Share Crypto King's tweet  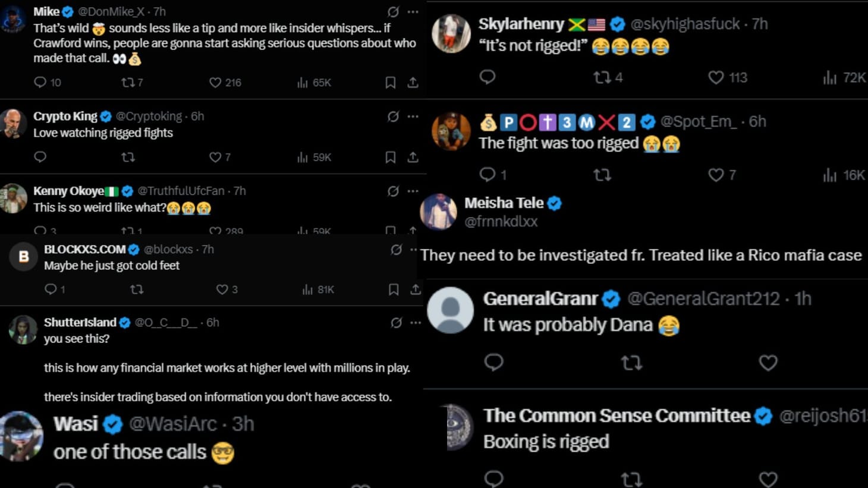point(412,157)
